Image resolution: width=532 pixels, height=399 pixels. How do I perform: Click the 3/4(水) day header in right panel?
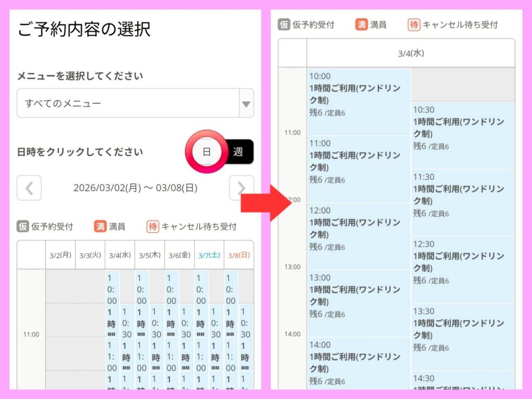tap(410, 53)
